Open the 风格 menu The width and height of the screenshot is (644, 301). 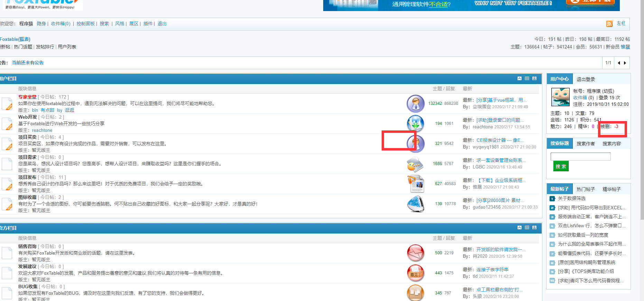point(120,24)
